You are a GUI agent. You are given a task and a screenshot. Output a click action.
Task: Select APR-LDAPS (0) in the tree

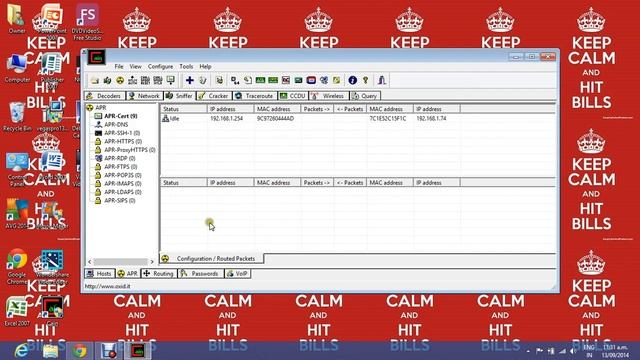[x=118, y=192]
